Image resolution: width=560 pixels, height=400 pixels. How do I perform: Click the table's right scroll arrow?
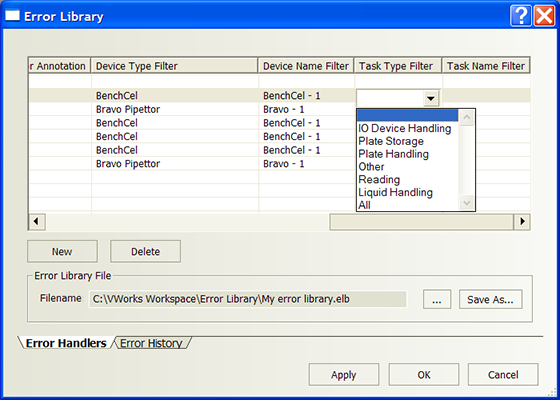pos(522,222)
